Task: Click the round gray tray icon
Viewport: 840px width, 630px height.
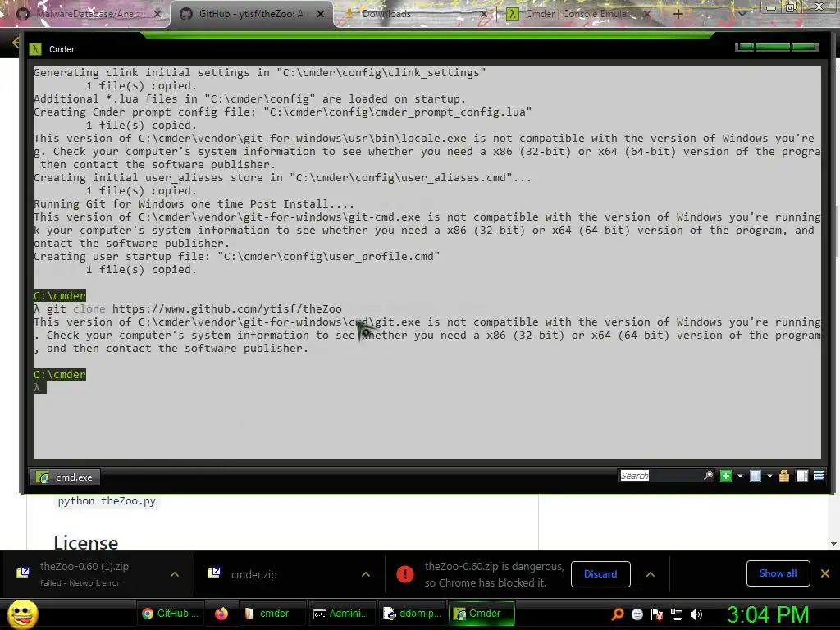Action: coord(637,614)
